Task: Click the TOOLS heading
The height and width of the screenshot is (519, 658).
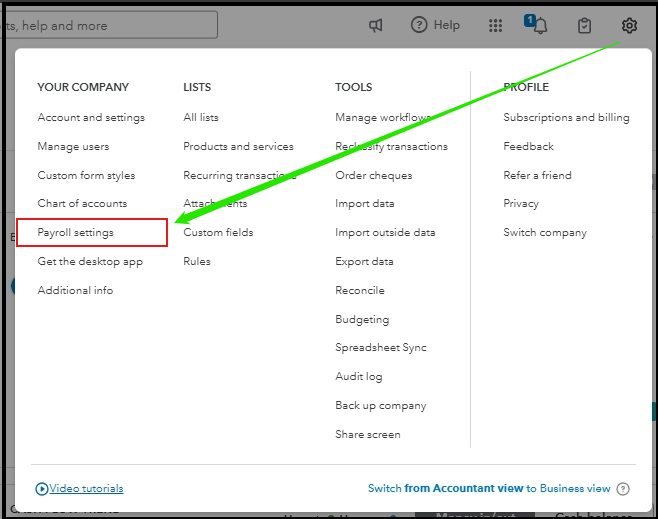Action: tap(354, 87)
